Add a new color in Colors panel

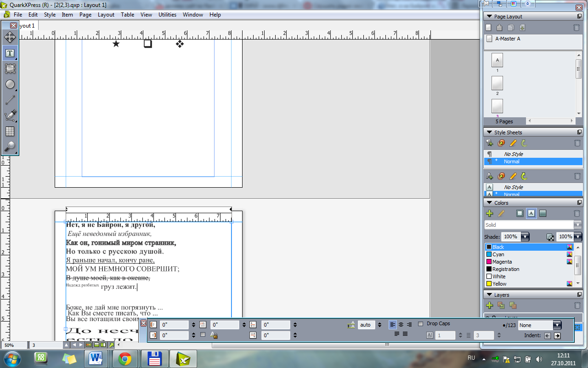pyautogui.click(x=490, y=213)
